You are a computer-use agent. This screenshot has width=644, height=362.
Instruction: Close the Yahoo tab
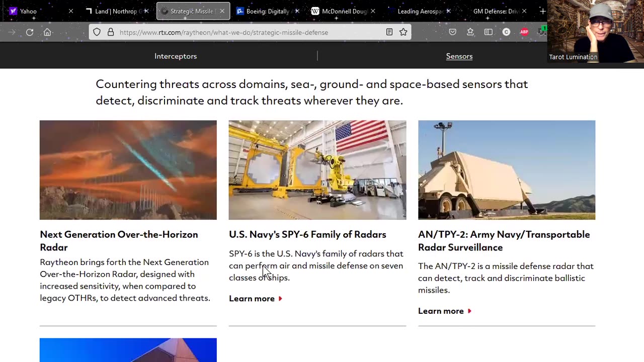click(x=71, y=11)
